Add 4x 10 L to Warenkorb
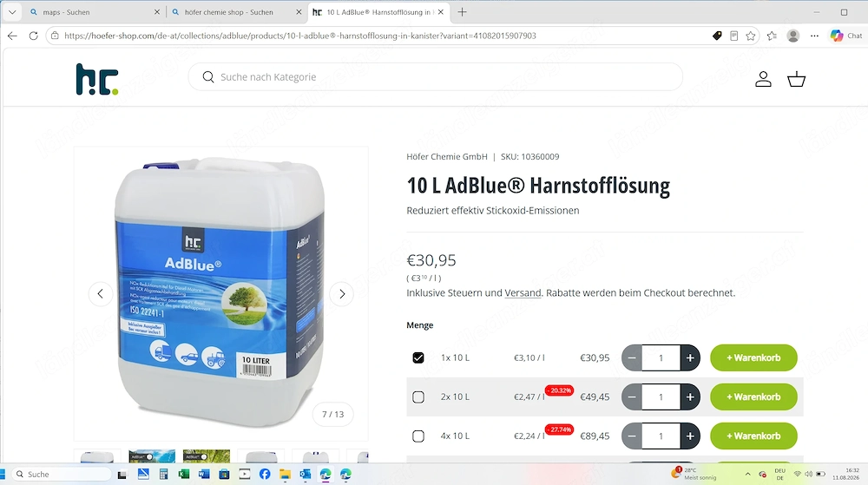Image resolution: width=868 pixels, height=485 pixels. coord(753,436)
